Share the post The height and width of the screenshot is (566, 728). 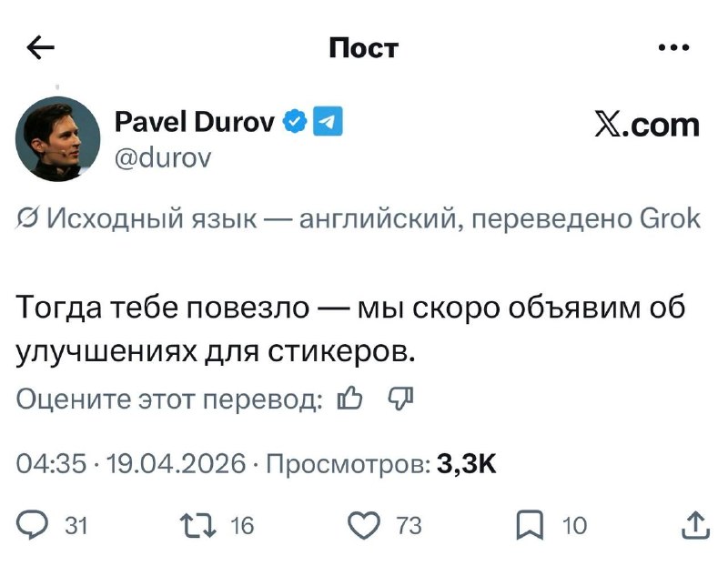[x=695, y=525]
